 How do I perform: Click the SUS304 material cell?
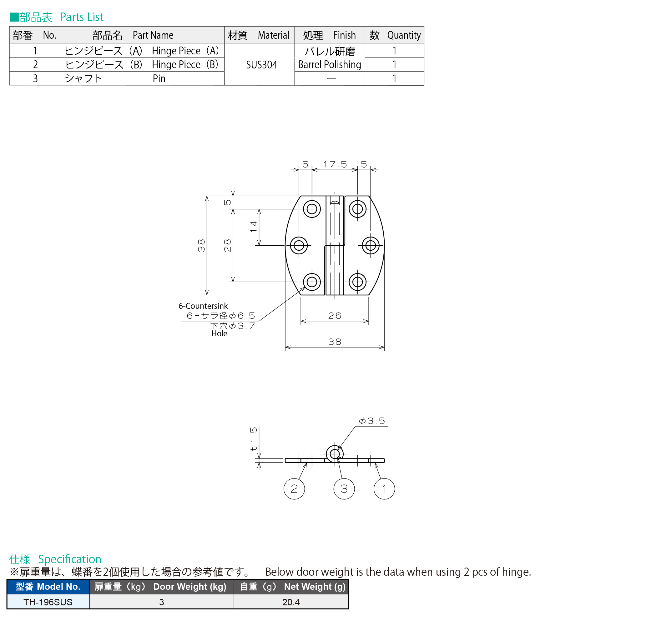pos(261,64)
